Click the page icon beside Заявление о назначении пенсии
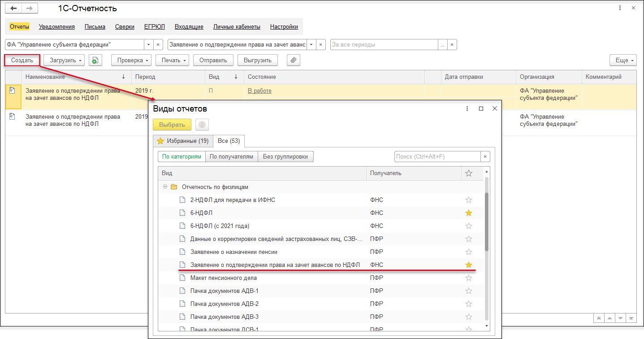644x339 pixels. coord(182,252)
